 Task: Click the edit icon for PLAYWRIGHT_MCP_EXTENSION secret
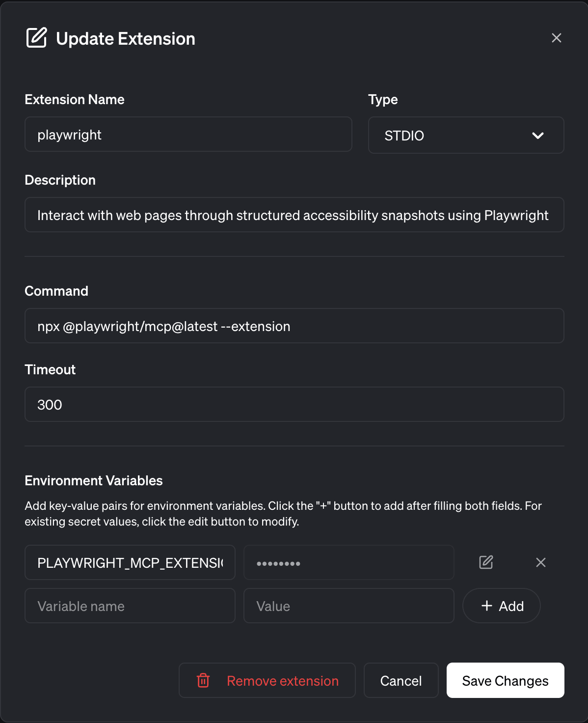coord(486,562)
